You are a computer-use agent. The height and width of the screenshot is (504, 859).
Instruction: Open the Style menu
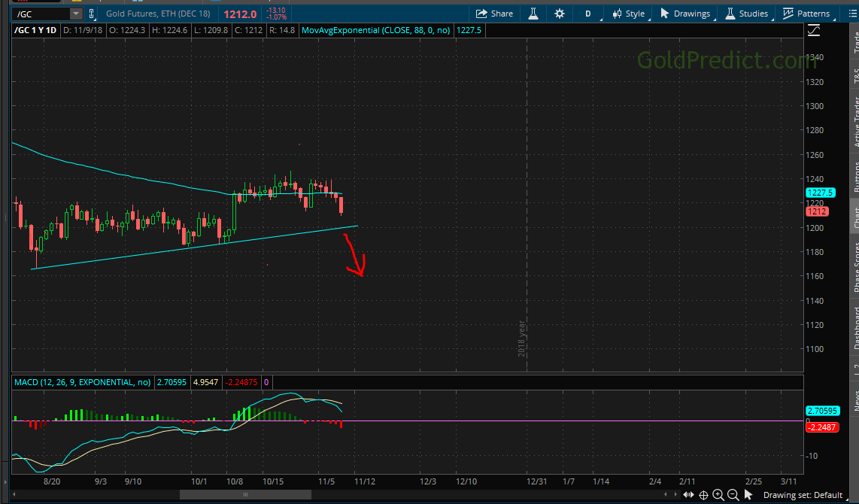coord(629,14)
